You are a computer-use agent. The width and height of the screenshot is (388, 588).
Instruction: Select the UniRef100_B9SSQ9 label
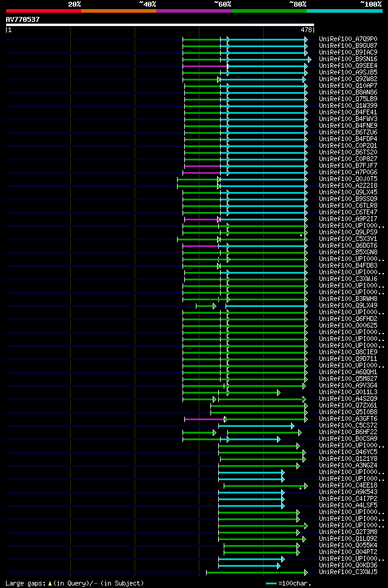(x=348, y=199)
